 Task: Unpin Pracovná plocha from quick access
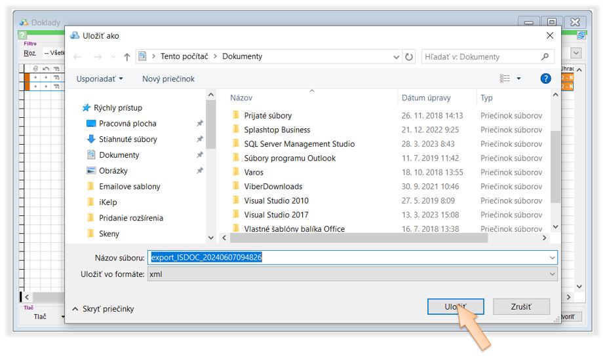coord(200,124)
